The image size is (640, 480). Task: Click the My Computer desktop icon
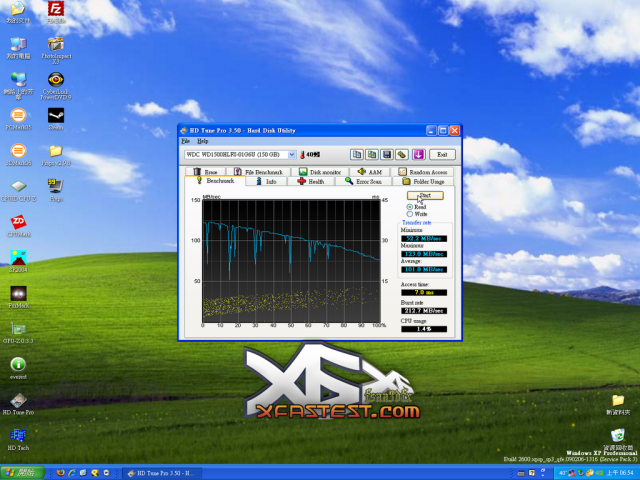click(18, 48)
